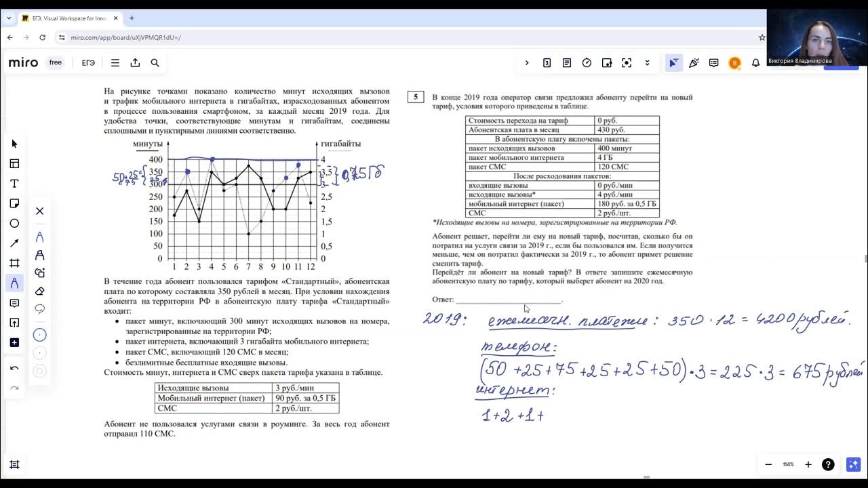The height and width of the screenshot is (488, 868).
Task: Export the board with share-upload icon
Action: [135, 62]
